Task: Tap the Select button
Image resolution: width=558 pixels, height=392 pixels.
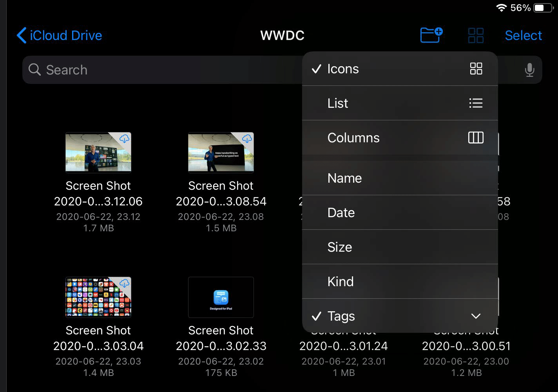Action: (x=523, y=36)
